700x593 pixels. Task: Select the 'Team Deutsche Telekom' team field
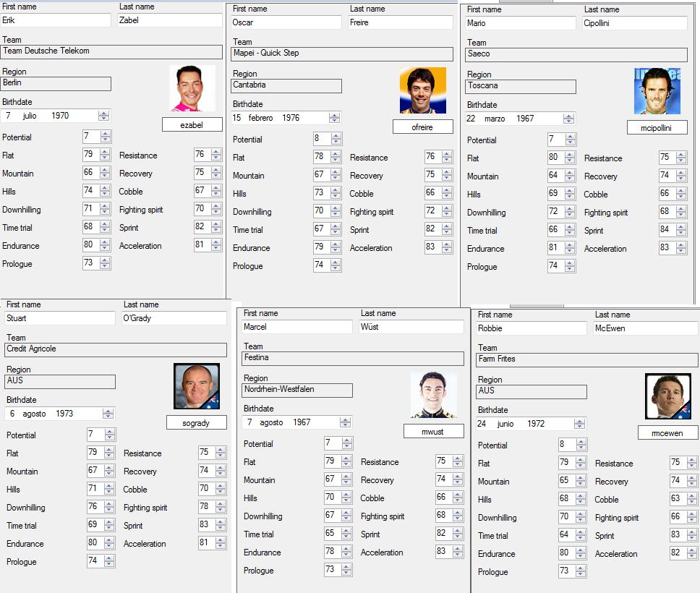pos(111,51)
